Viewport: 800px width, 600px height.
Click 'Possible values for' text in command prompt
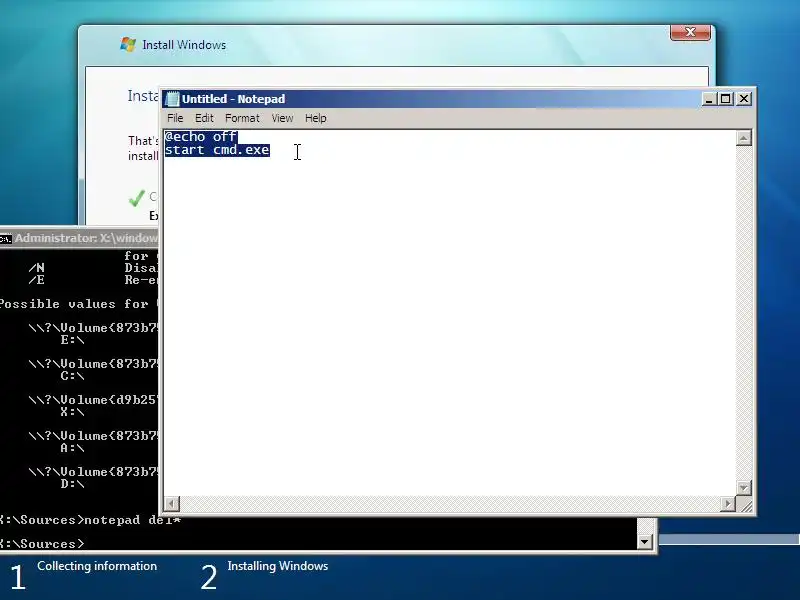click(x=74, y=304)
